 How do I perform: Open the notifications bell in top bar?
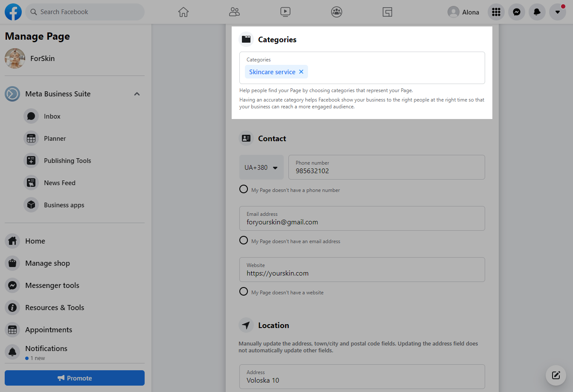click(537, 12)
